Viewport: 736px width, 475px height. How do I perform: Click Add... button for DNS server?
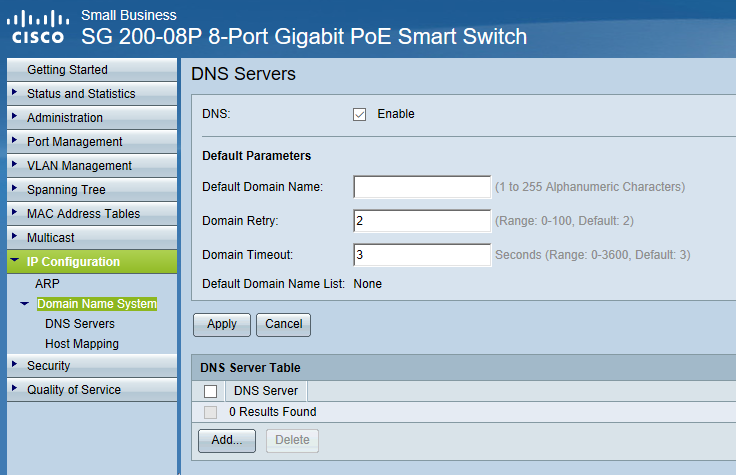pos(227,441)
